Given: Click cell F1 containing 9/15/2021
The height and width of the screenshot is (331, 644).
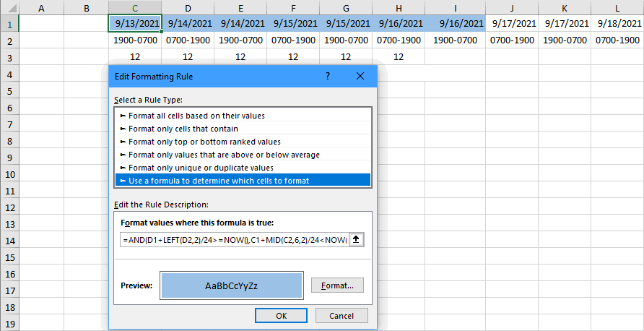Looking at the screenshot, I should tap(293, 23).
